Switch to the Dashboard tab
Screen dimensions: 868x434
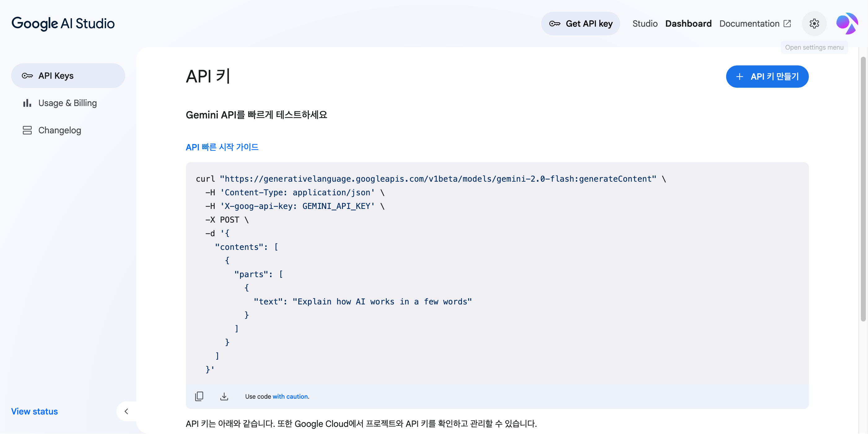click(x=688, y=24)
